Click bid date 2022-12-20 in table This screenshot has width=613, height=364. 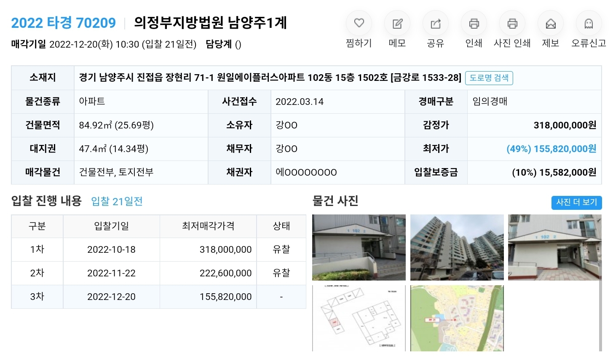click(x=111, y=297)
